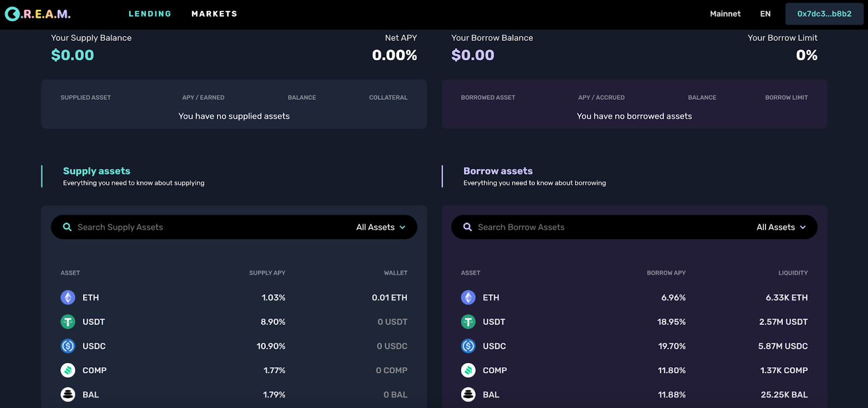Click the Supply assets heading
The height and width of the screenshot is (408, 868).
click(97, 171)
